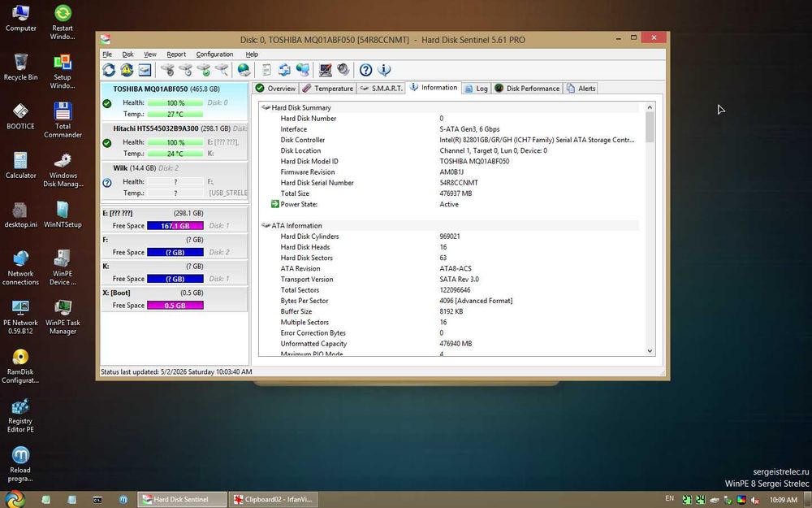Click the Interface value S-ATA Gen3, 6 Gbps
This screenshot has width=812, height=508.
469,129
